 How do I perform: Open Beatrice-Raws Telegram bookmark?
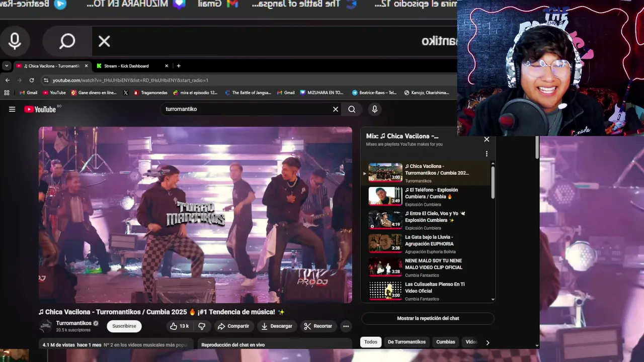374,93
